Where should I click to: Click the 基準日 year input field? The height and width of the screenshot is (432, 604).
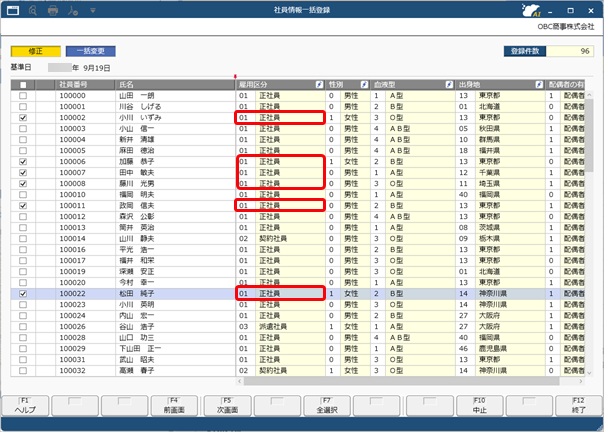(60, 68)
